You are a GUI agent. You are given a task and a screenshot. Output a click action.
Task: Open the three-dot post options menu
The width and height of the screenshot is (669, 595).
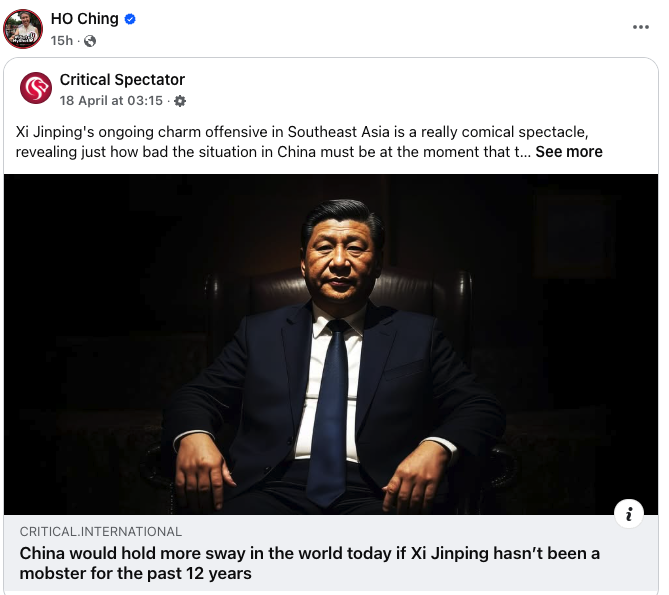(x=640, y=27)
